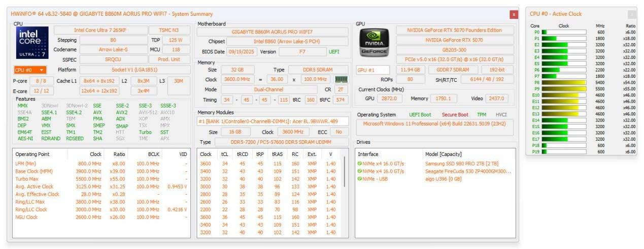The width and height of the screenshot is (644, 249).
Task: Click the green check icon for Seagate FireCuda
Action: point(360,171)
